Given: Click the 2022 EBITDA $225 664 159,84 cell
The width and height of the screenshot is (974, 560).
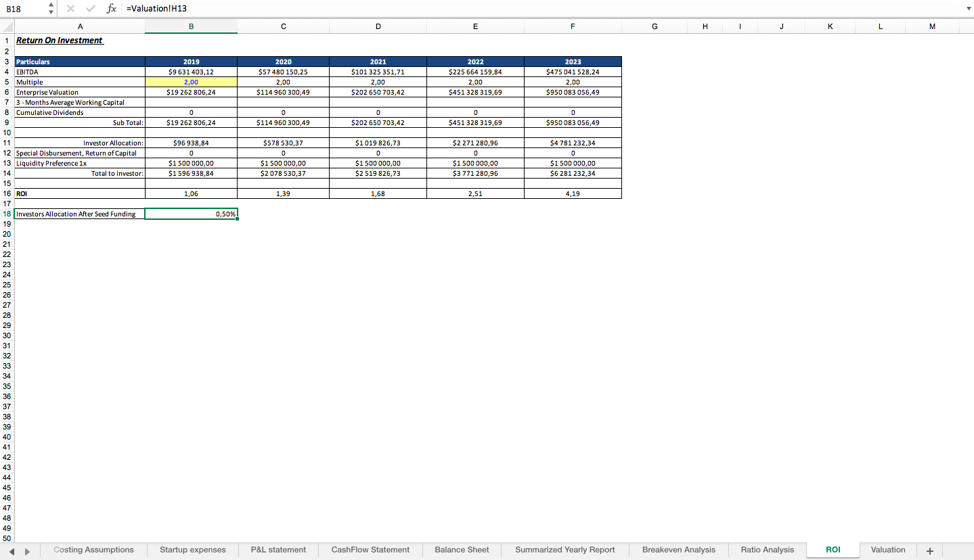Looking at the screenshot, I should point(475,72).
